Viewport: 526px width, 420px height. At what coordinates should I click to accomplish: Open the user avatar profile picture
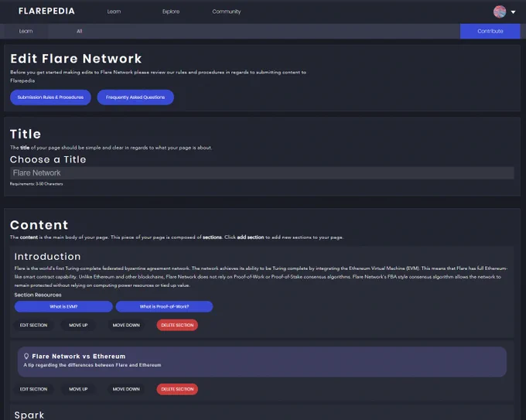(x=500, y=12)
